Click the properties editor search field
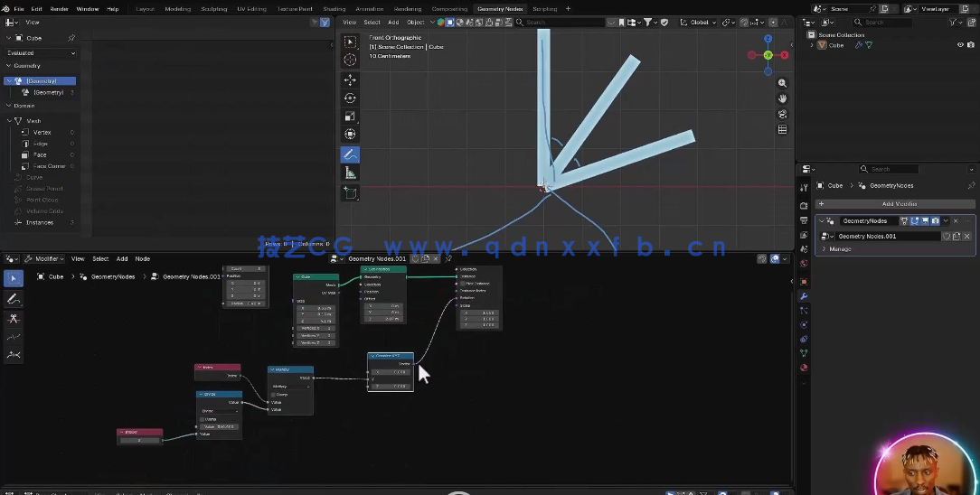 (x=889, y=169)
